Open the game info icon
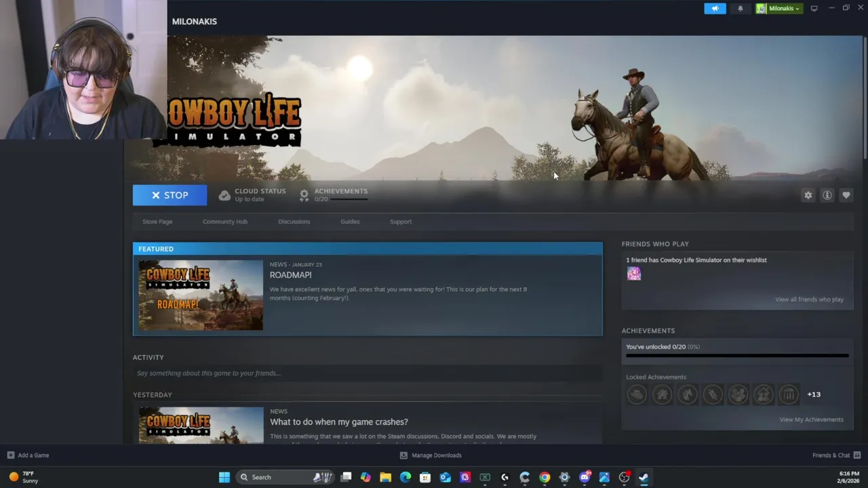 click(827, 195)
